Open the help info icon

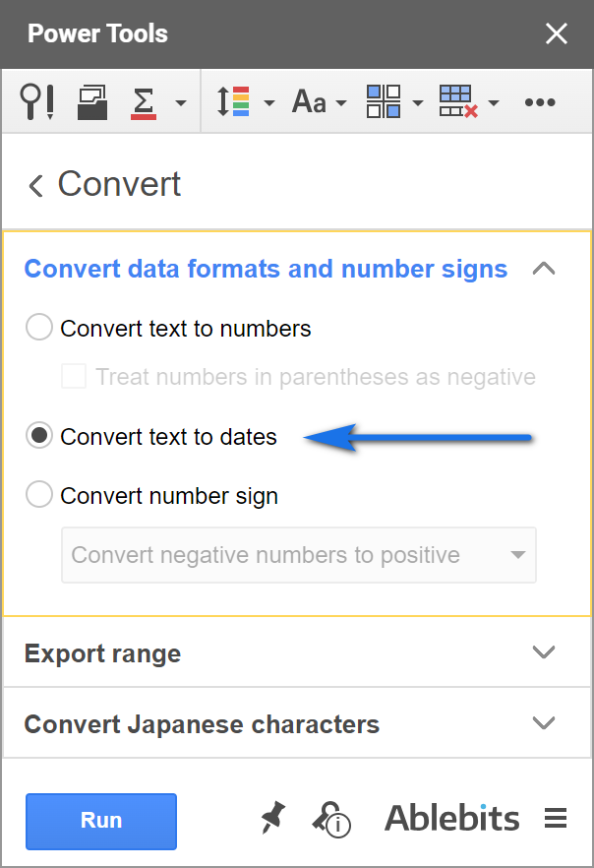point(330,819)
